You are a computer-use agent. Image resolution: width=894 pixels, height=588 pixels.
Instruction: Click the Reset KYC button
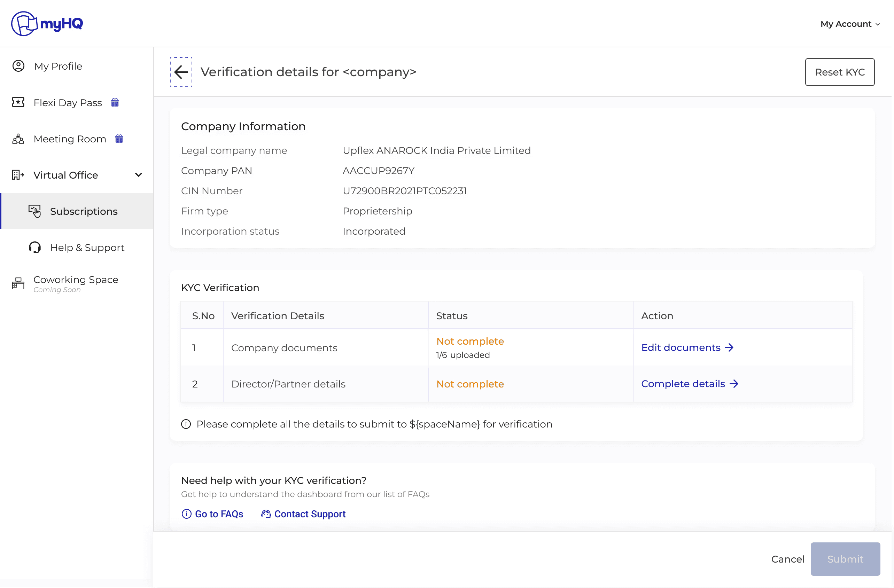click(840, 72)
